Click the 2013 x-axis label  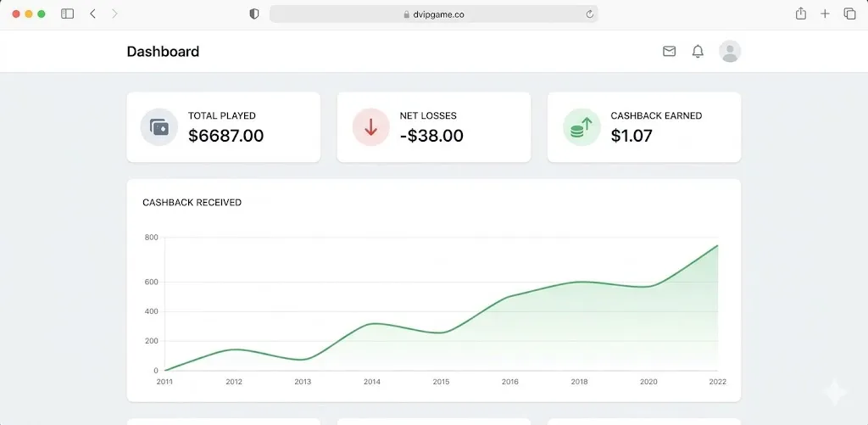point(303,382)
